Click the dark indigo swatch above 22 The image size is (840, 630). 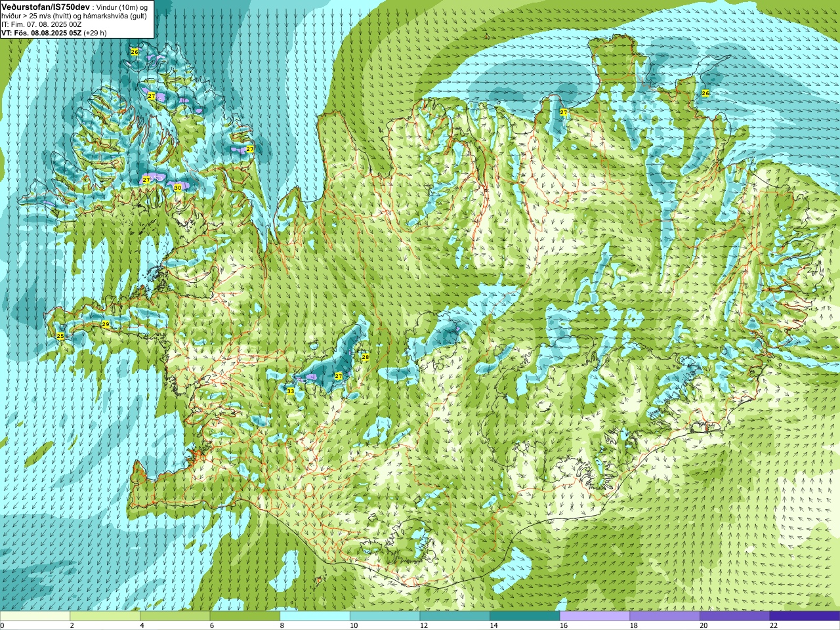coord(805,616)
